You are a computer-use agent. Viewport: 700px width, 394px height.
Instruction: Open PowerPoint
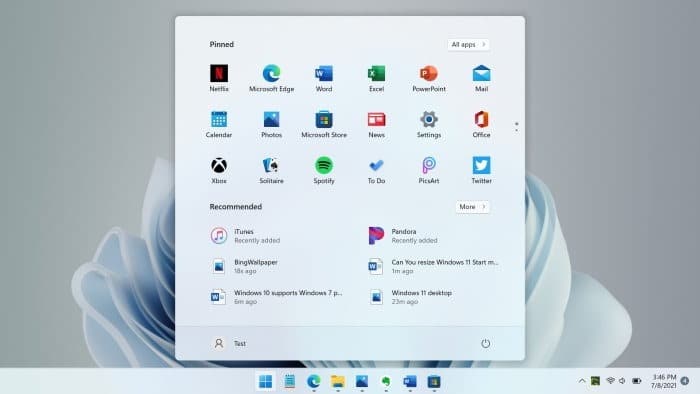429,78
